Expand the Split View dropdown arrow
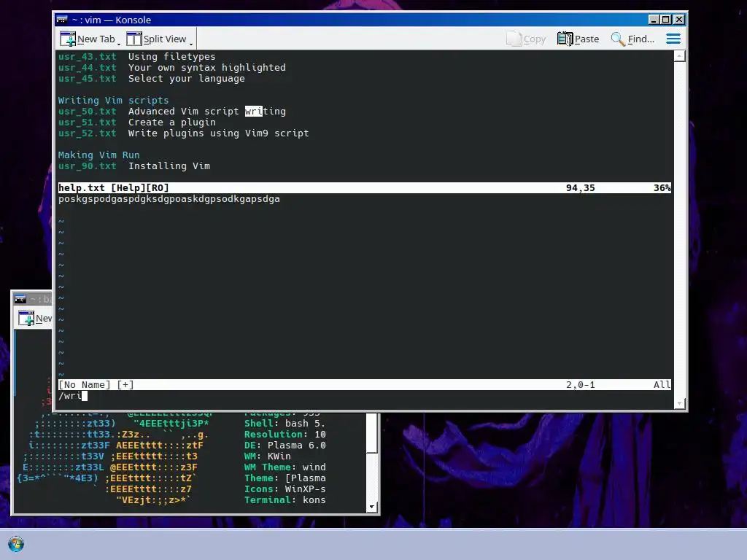747x560 pixels. point(191,44)
